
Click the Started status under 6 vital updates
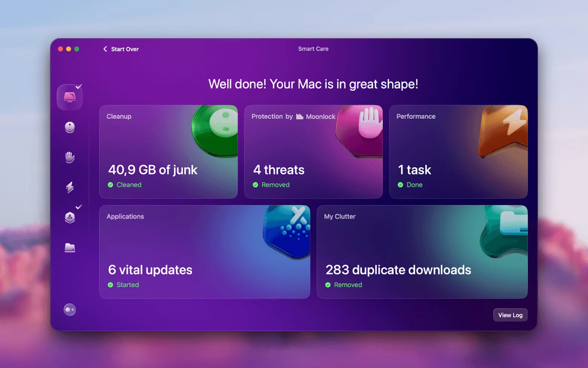click(123, 285)
